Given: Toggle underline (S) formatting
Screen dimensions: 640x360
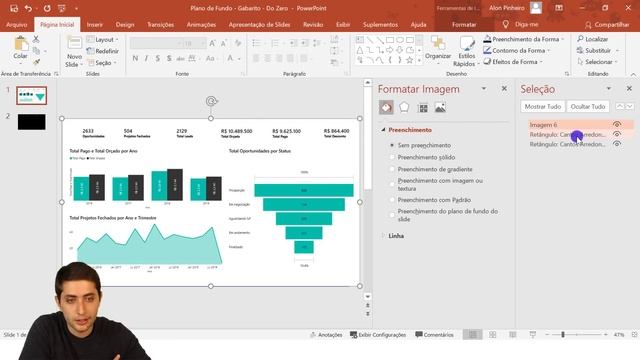Looking at the screenshot, I should point(158,58).
